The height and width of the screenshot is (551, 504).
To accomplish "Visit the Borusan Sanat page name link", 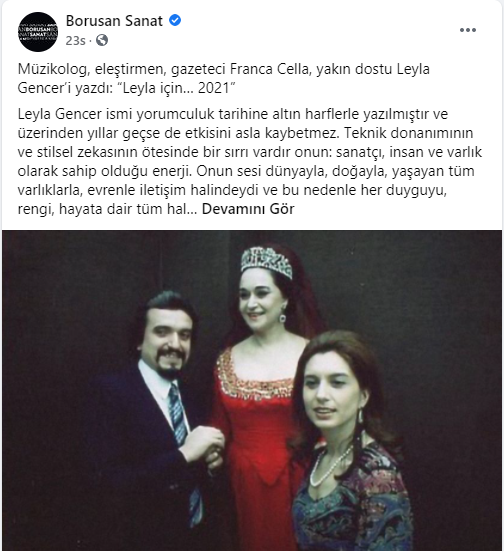I will 114,21.
